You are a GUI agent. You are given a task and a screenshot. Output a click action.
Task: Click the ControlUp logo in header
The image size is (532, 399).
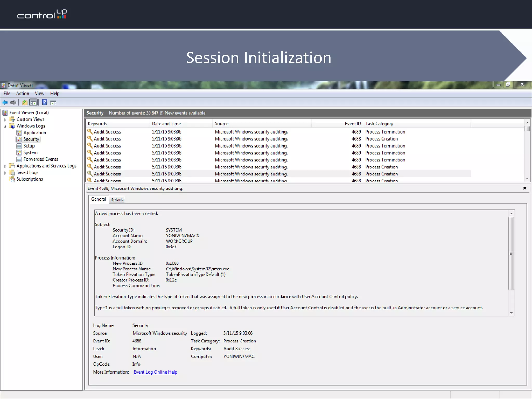click(42, 14)
